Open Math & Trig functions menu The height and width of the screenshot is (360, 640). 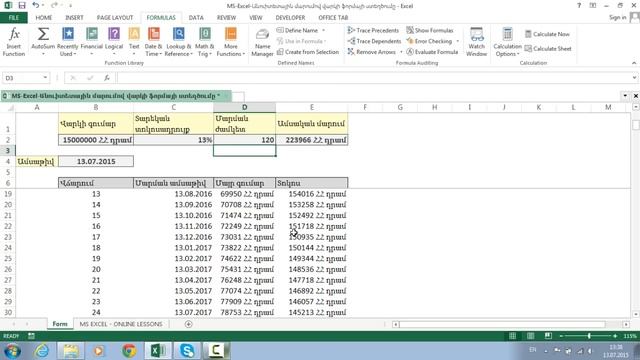tap(204, 42)
